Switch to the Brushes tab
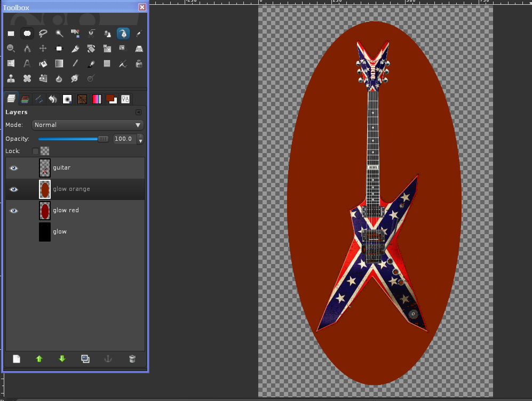Viewport: 532px width, 401px height. point(67,99)
